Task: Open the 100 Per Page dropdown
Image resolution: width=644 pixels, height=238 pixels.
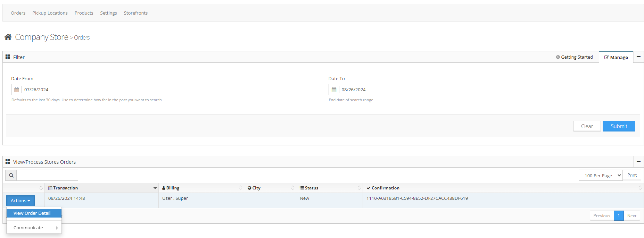Action: (601, 176)
